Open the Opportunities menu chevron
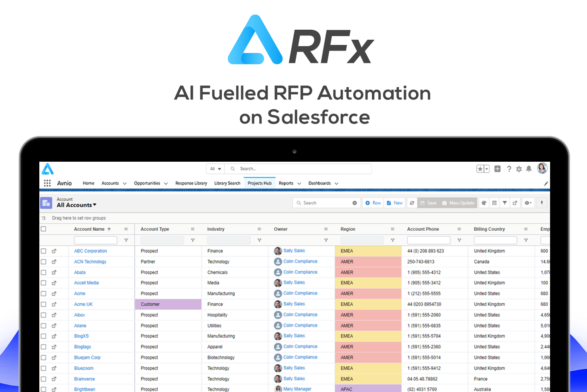587x392 pixels. coord(166,183)
